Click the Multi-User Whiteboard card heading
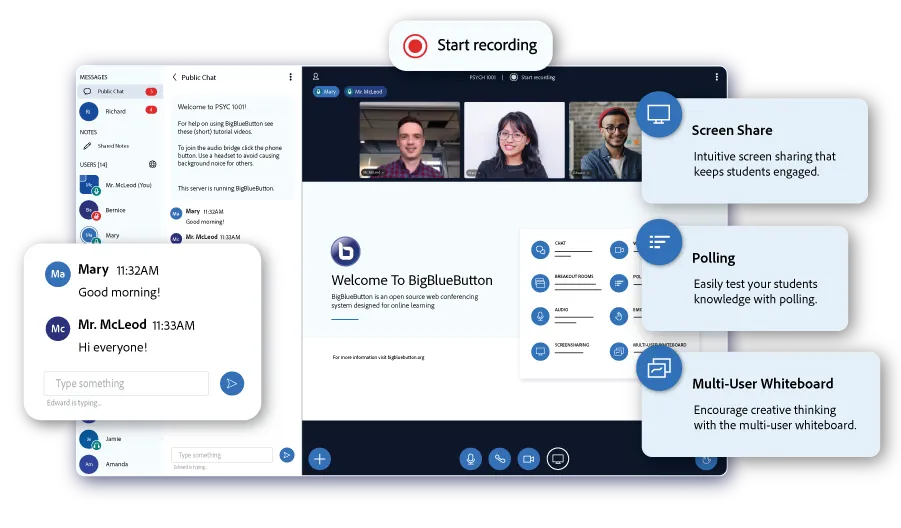 coord(762,384)
